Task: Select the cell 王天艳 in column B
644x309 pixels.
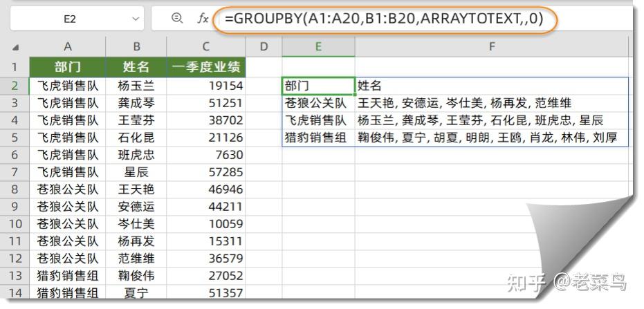Action: coord(136,189)
